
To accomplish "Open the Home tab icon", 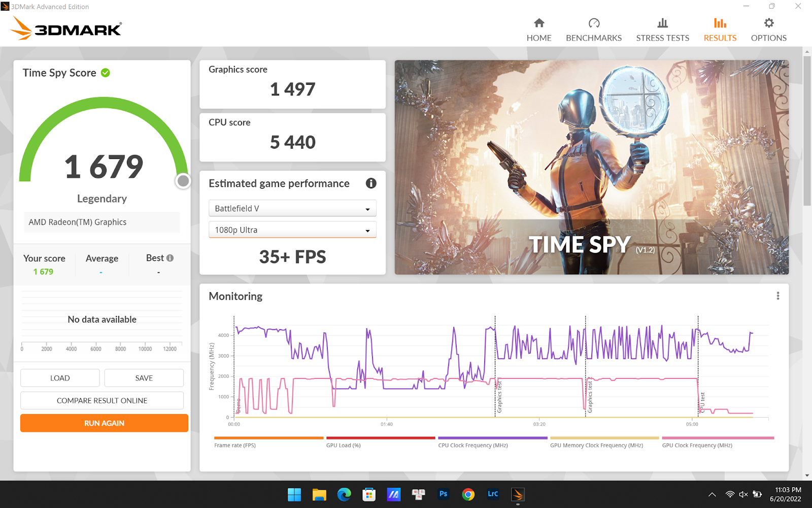I will (x=539, y=23).
